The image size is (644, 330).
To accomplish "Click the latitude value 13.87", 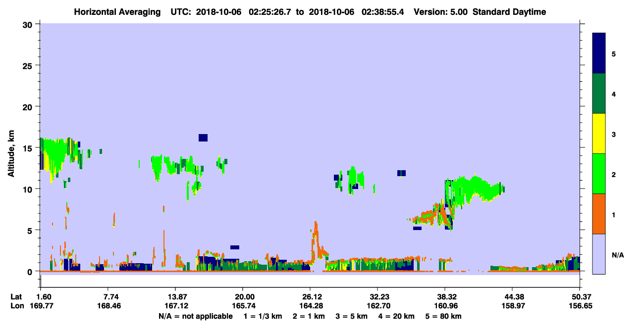I will [178, 296].
